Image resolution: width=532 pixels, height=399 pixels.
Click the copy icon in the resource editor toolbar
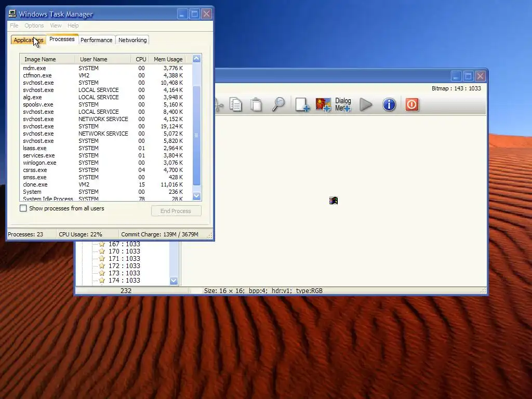pyautogui.click(x=235, y=104)
